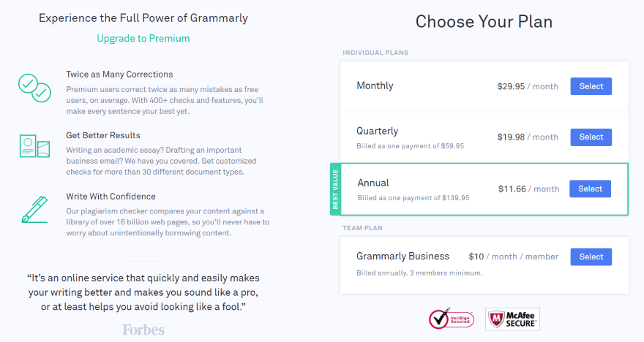The width and height of the screenshot is (644, 342).
Task: Click the Write With Confidence heading
Action: [x=111, y=197]
